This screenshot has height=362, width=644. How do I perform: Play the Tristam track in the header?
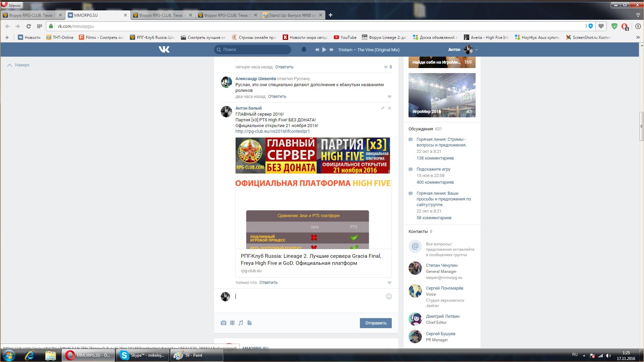(x=324, y=50)
